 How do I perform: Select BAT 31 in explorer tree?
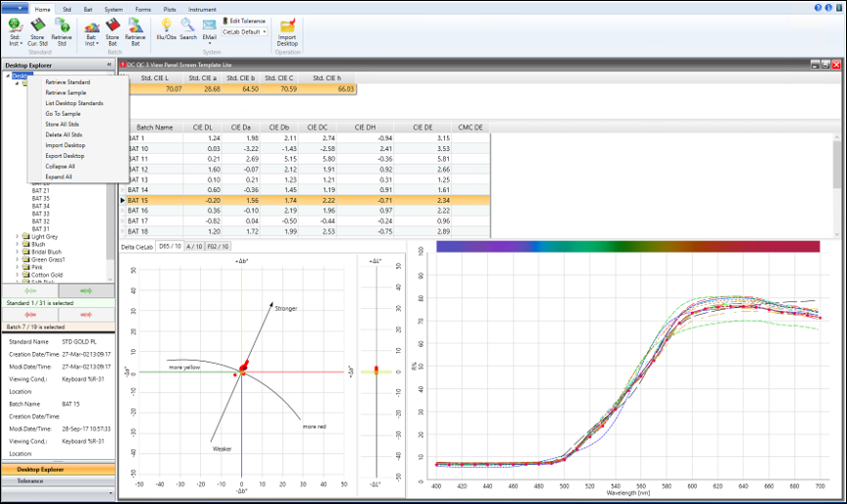pyautogui.click(x=41, y=229)
